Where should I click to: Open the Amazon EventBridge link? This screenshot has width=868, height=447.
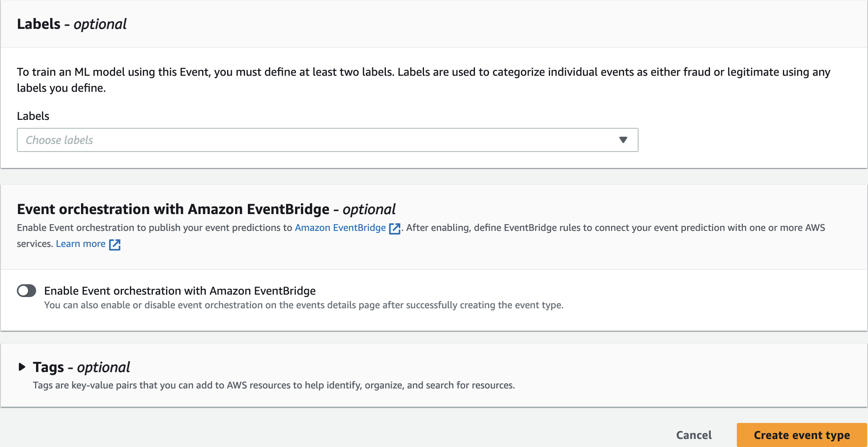(340, 228)
